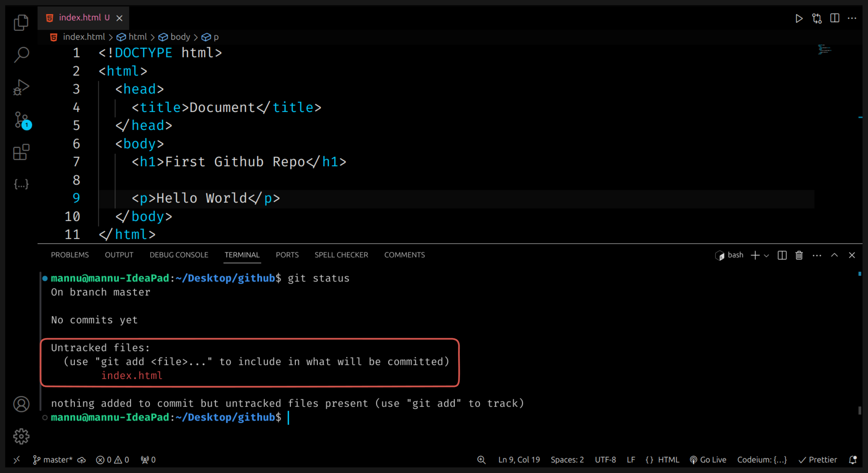Kill terminal with trash icon
The height and width of the screenshot is (473, 868).
pyautogui.click(x=799, y=255)
